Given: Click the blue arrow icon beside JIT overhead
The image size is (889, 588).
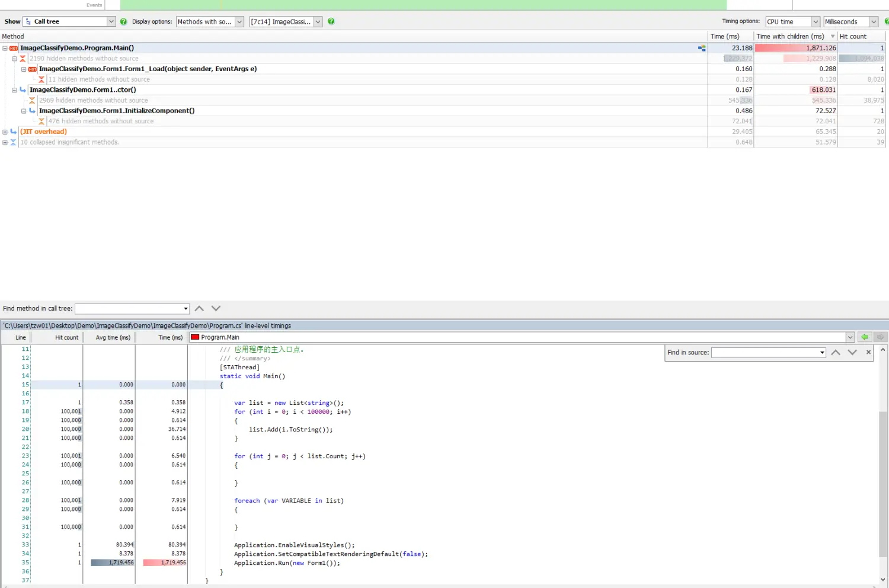Looking at the screenshot, I should (14, 132).
